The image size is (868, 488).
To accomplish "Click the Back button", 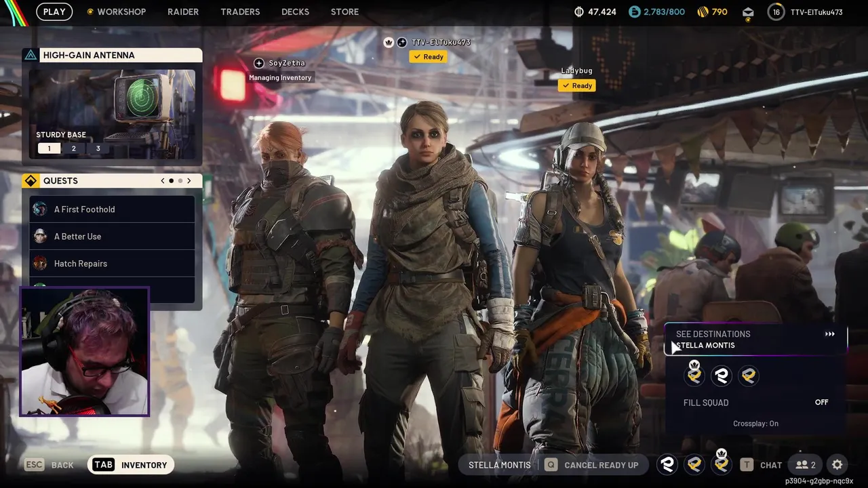I will click(x=49, y=464).
